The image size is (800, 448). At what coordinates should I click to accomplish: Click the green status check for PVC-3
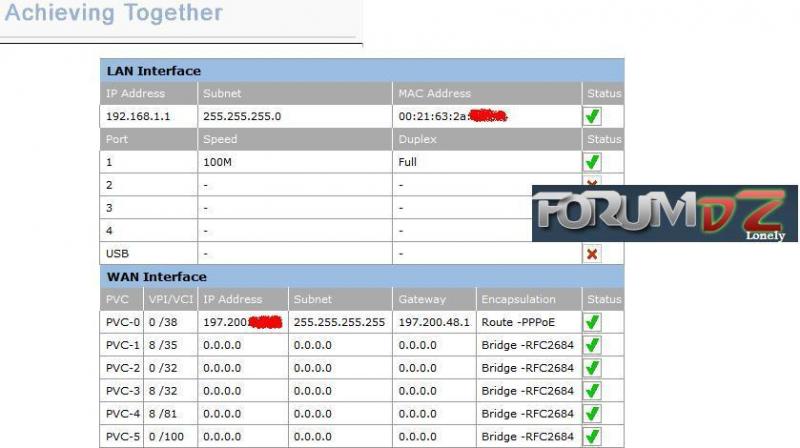592,391
